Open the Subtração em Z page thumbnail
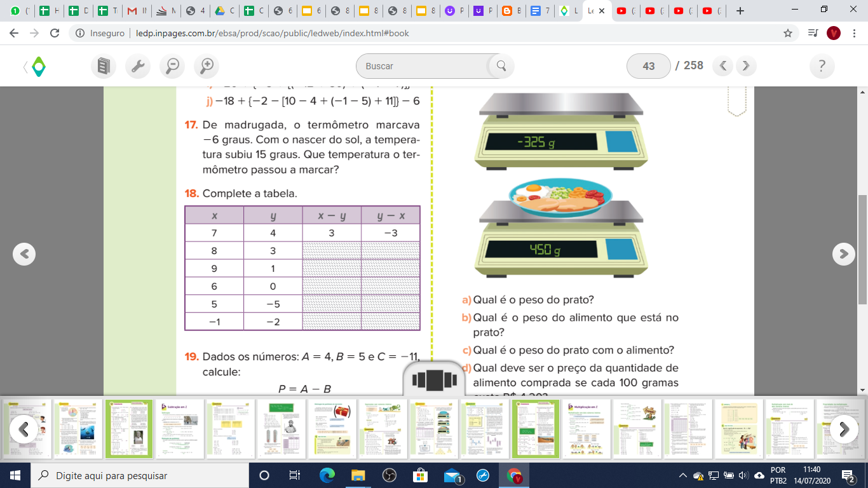The image size is (868, 488). tap(180, 429)
